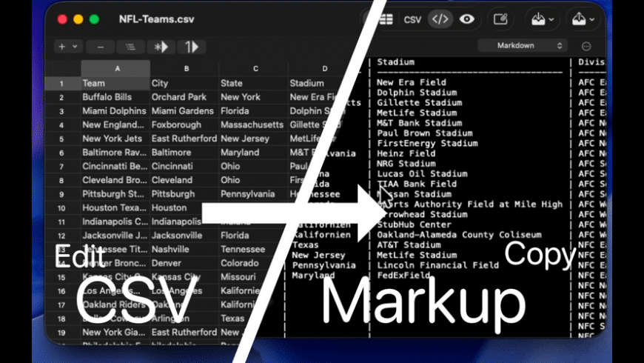Select the "Denver" cell
This screenshot has width=644, height=363.
pyautogui.click(x=184, y=264)
